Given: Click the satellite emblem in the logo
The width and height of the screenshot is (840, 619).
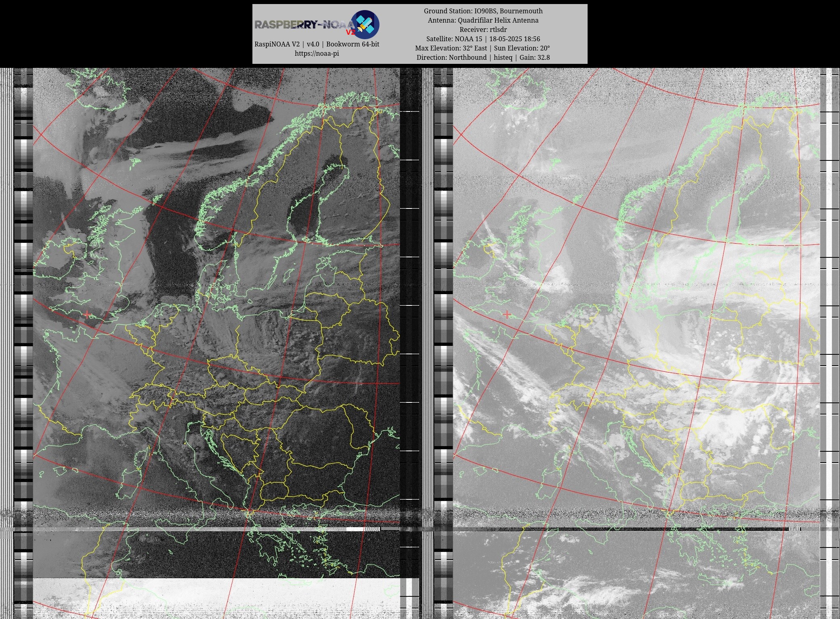Looking at the screenshot, I should (365, 24).
